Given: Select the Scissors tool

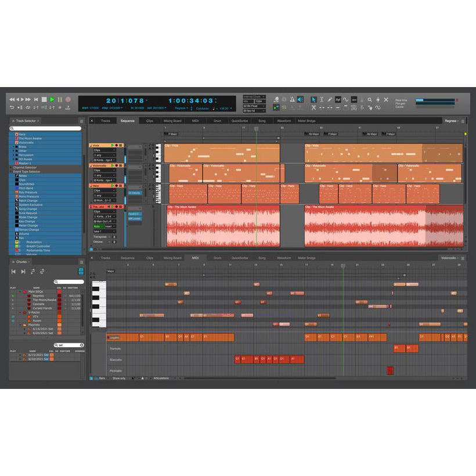Looking at the screenshot, I should [313, 107].
